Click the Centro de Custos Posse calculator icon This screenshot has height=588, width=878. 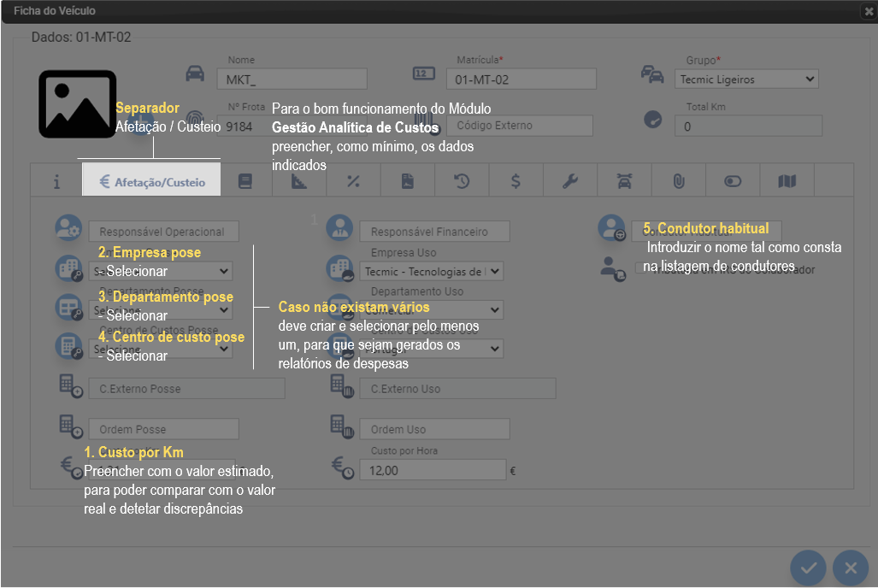(69, 345)
